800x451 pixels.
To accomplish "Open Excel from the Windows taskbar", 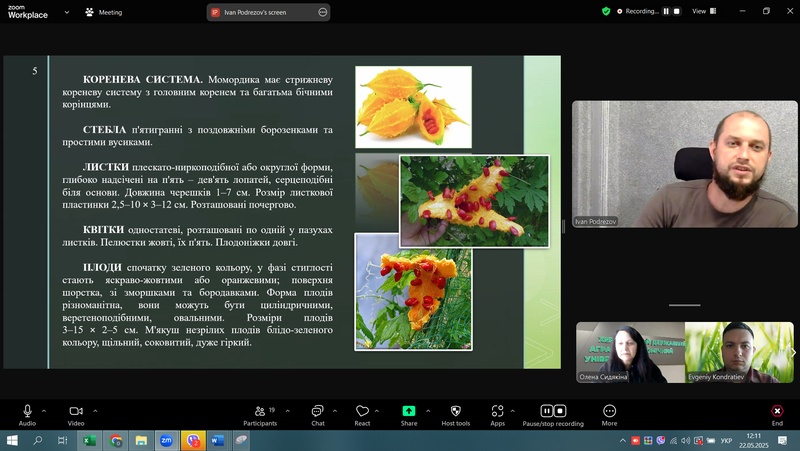I will tap(88, 440).
